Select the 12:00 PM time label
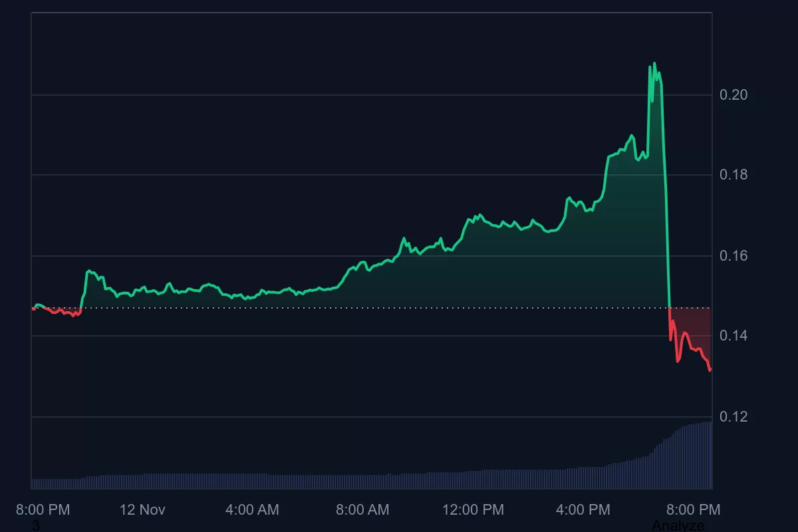This screenshot has height=532, width=798. point(473,510)
